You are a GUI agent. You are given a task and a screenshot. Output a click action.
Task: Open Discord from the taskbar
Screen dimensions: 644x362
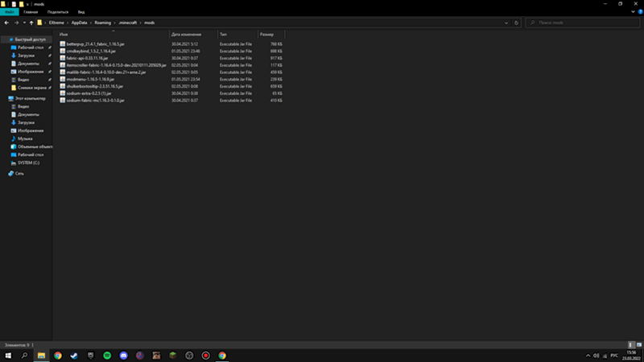(123, 355)
